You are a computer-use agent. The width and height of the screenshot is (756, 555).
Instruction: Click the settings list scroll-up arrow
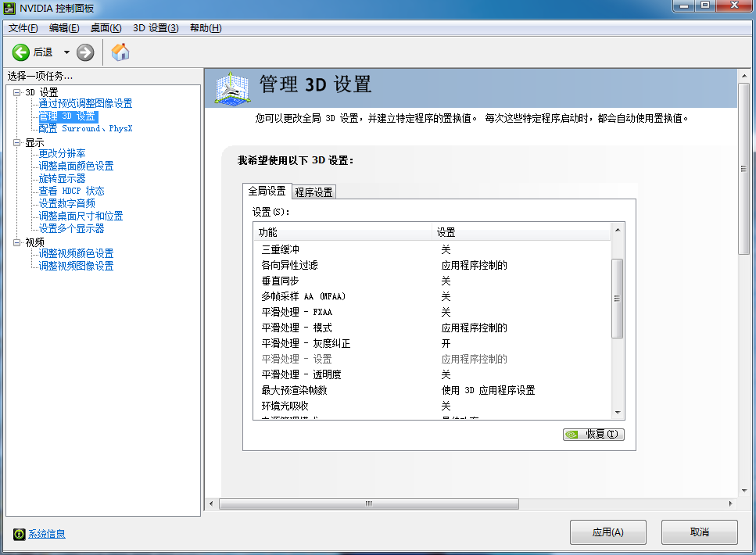click(618, 230)
